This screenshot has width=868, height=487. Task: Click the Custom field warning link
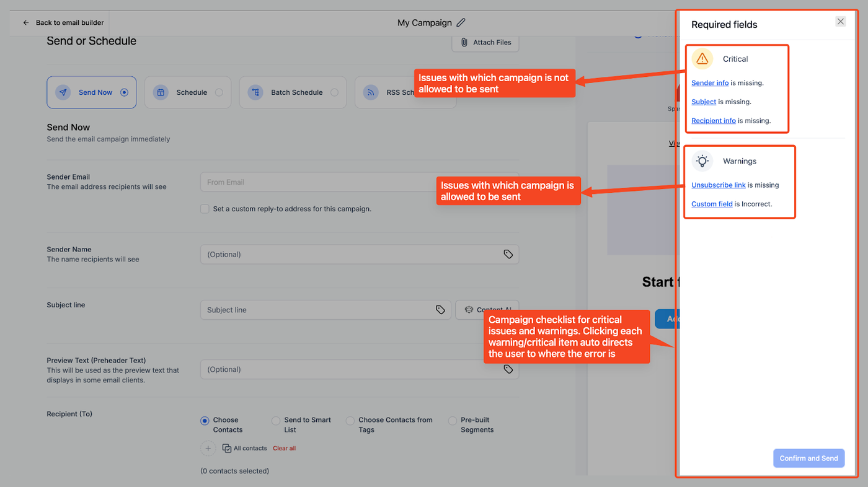(x=712, y=204)
